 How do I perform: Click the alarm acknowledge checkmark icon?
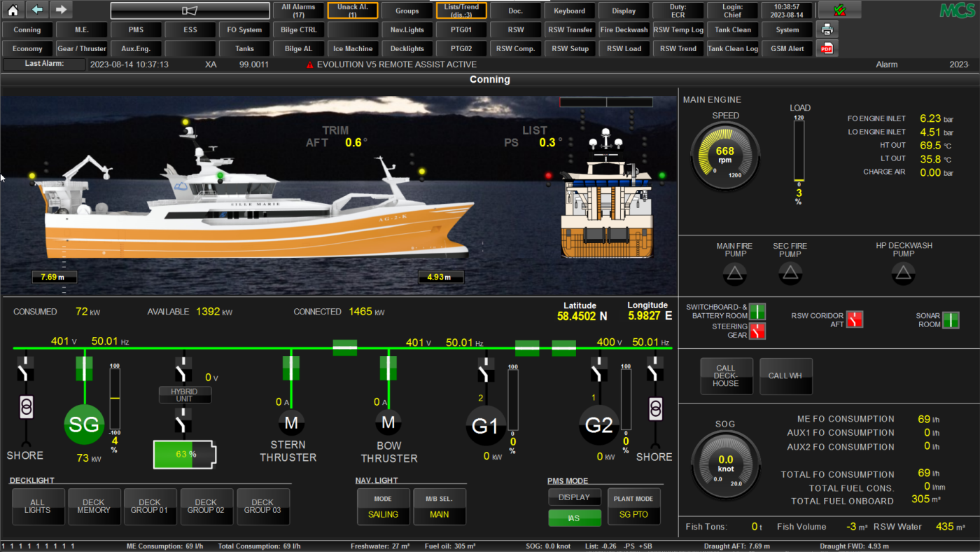pyautogui.click(x=839, y=10)
